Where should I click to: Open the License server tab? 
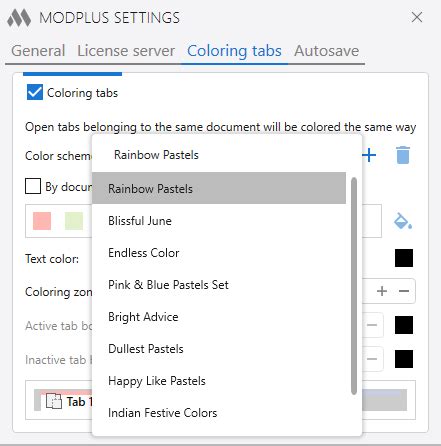point(126,51)
